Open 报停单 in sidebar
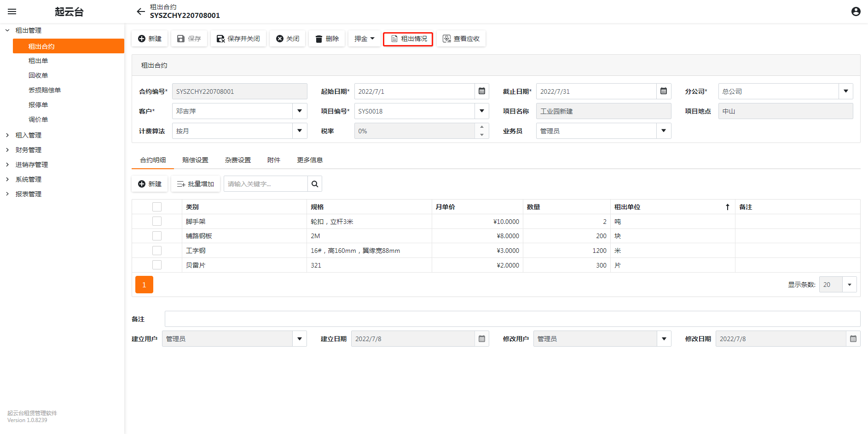868x434 pixels. [x=38, y=105]
